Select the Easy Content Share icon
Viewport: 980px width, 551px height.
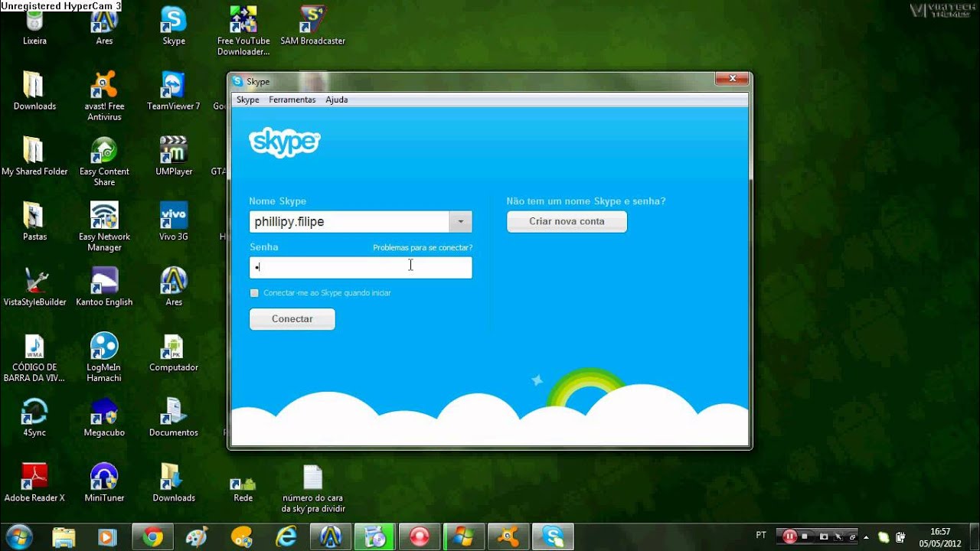[x=104, y=161]
